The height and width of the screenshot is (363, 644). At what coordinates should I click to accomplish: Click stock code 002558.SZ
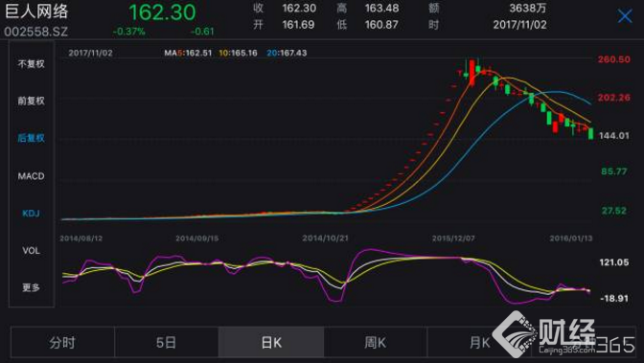click(x=36, y=32)
